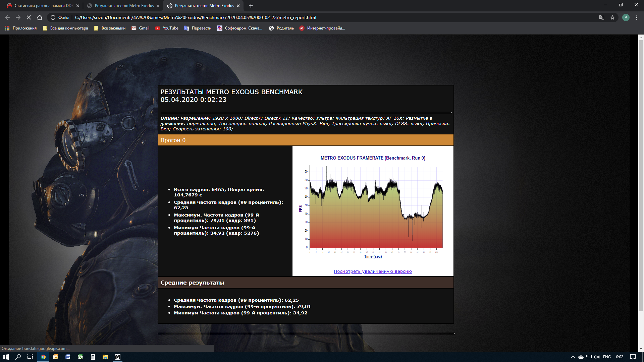Show hidden system tray icons chevron
The image size is (644, 362).
(573, 357)
